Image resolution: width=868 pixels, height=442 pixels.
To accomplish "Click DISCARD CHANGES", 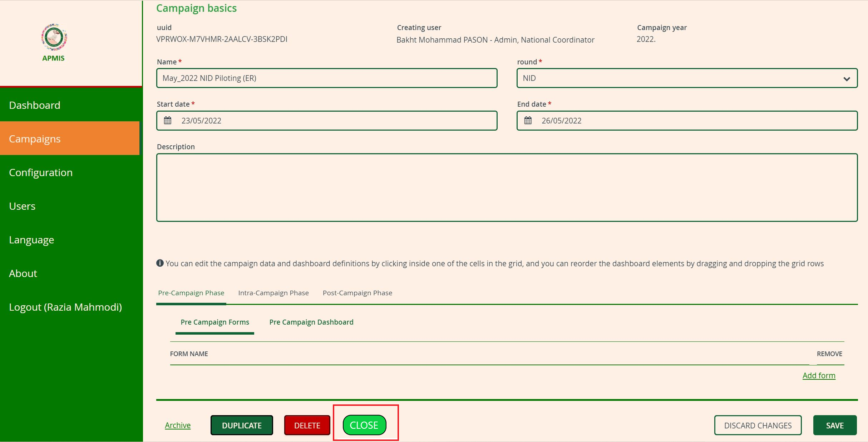I will click(x=758, y=425).
